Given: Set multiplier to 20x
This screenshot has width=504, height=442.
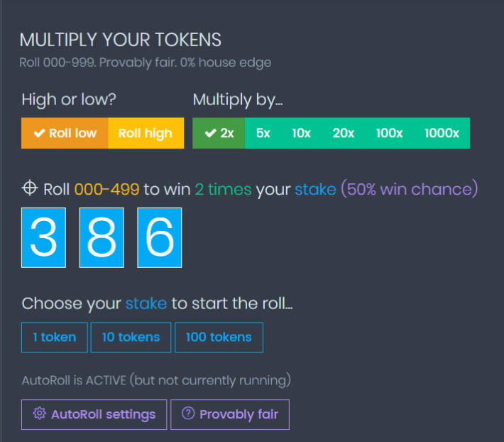Looking at the screenshot, I should pyautogui.click(x=344, y=133).
